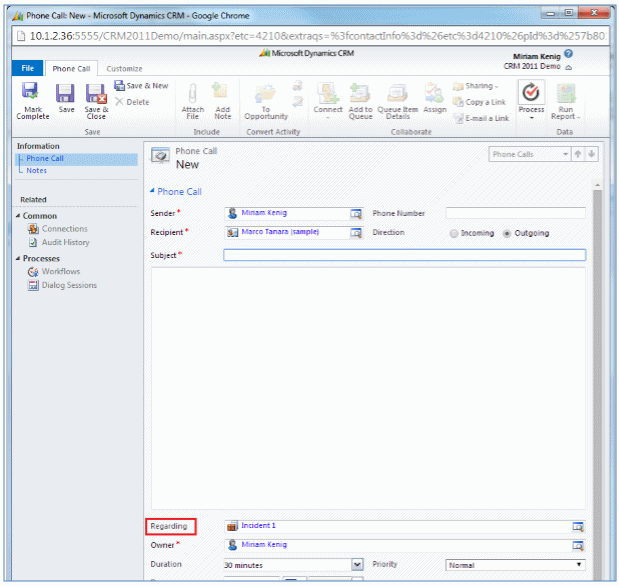Click the form's vertical scrollbar
The image size is (619, 586).
coord(597,381)
